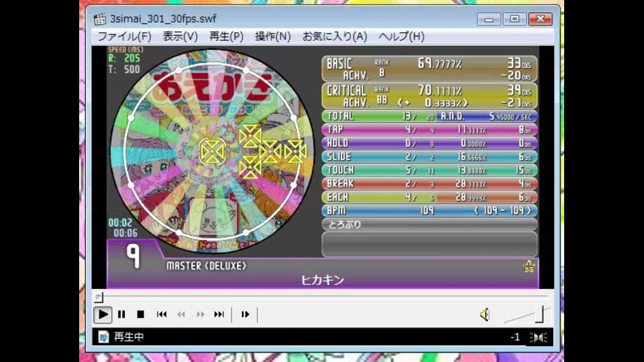Select the TOTAL stats row
This screenshot has width=644, height=362.
coord(429,116)
